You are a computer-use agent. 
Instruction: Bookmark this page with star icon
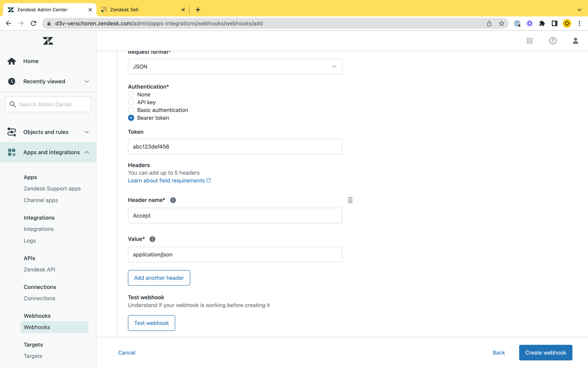coord(502,24)
